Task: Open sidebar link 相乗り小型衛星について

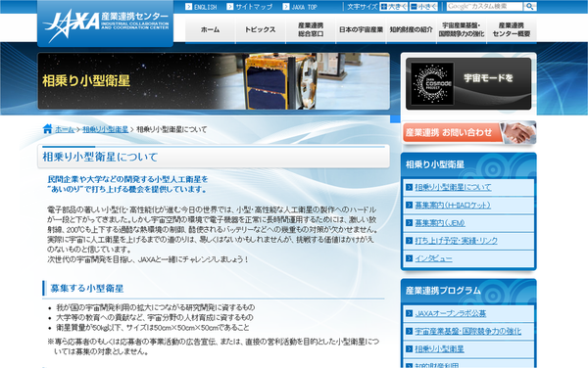Action: (453, 187)
